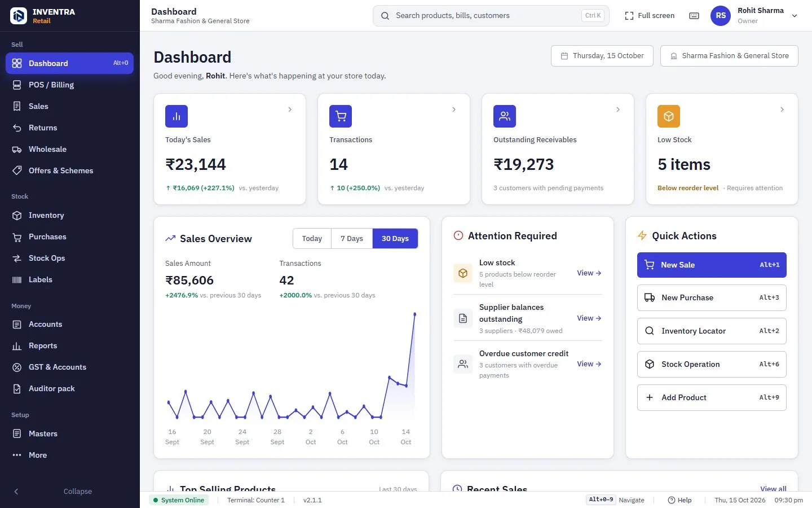Viewport: 812px width, 508px height.
Task: Switch Sales Overview to 7 Days
Action: (352, 239)
